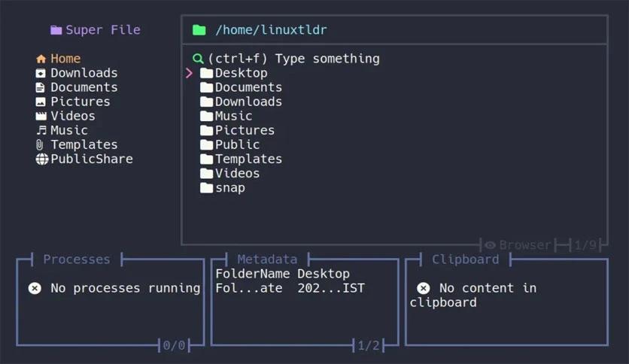
Task: Toggle the Browser eye preview indicator
Action: click(490, 245)
